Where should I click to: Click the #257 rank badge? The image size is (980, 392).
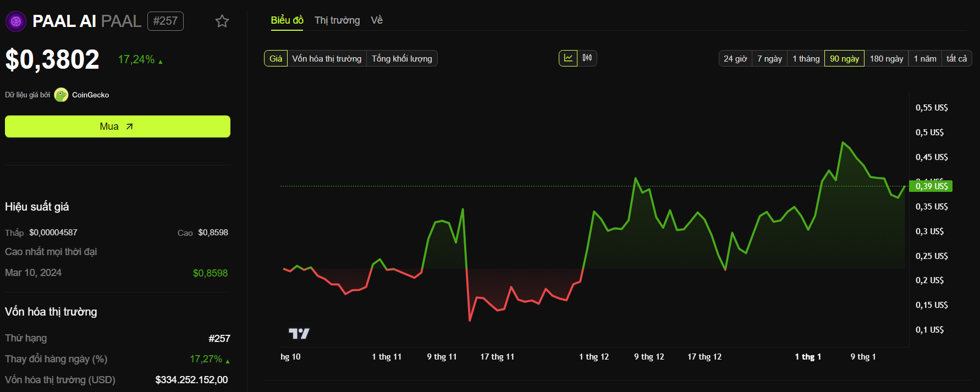(x=166, y=21)
